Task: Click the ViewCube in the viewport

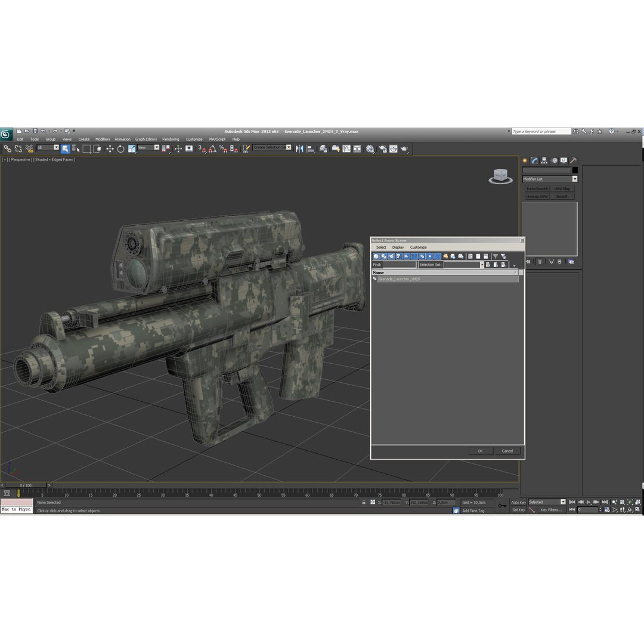Action: [500, 176]
